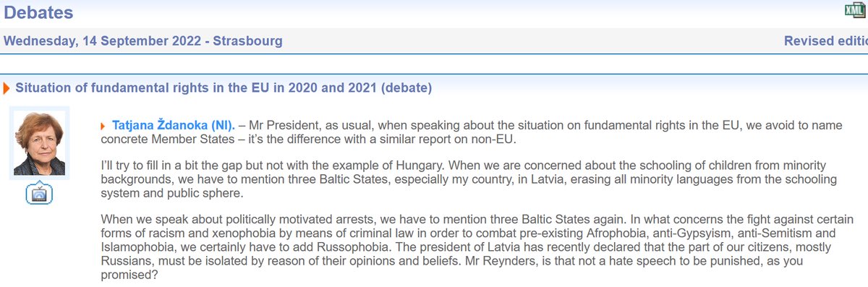This screenshot has height=287, width=868.
Task: Select the Revised edition label
Action: click(x=826, y=41)
